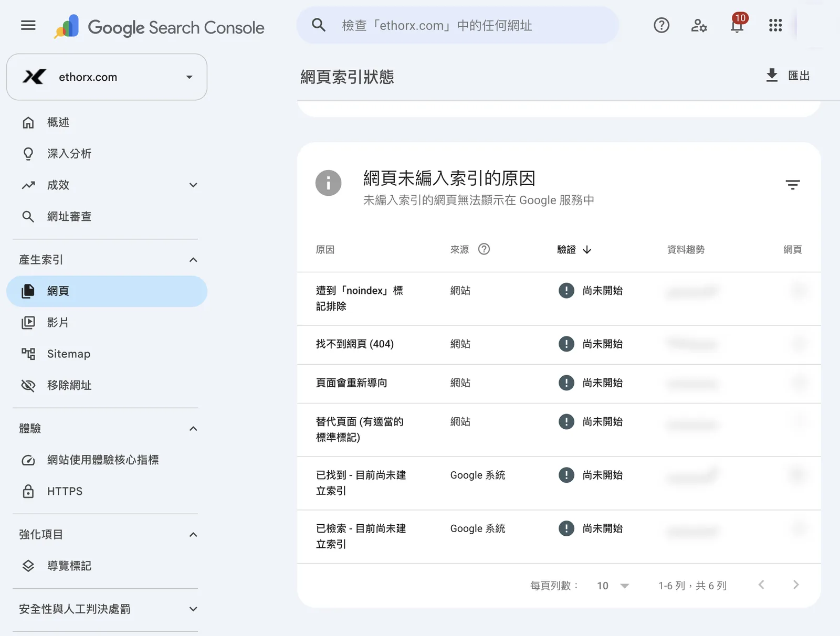Screen dimensions: 840x636
Task: Click the info icon beside 網頁未編入索引的原因
Action: pyautogui.click(x=329, y=183)
